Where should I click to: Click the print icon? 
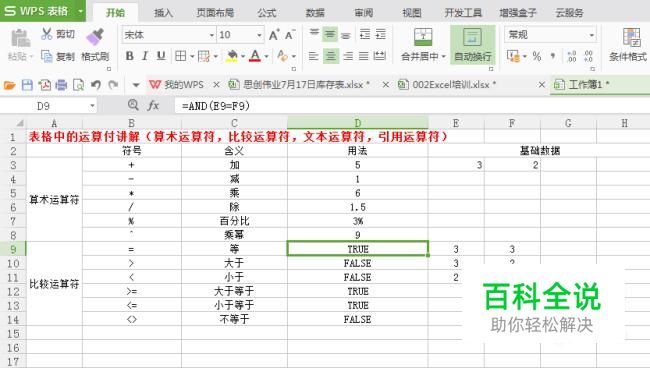[61, 85]
